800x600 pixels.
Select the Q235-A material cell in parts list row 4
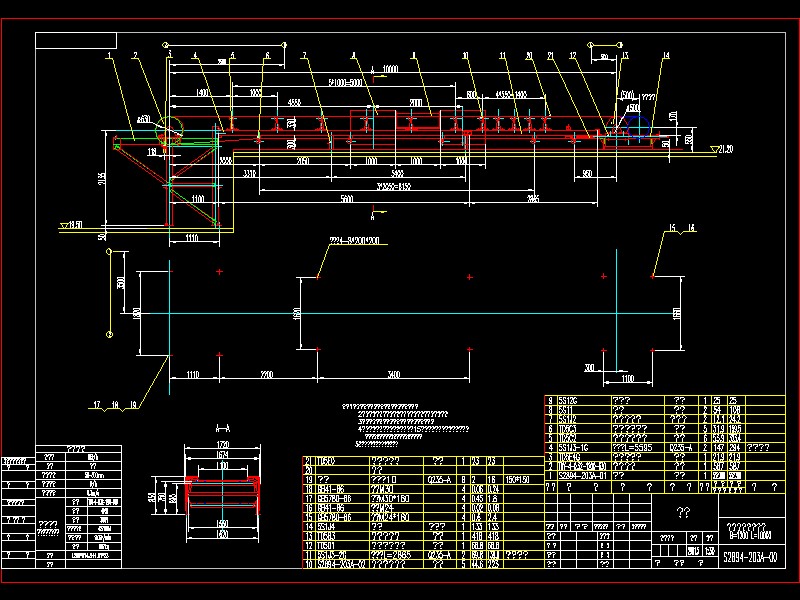click(x=680, y=447)
